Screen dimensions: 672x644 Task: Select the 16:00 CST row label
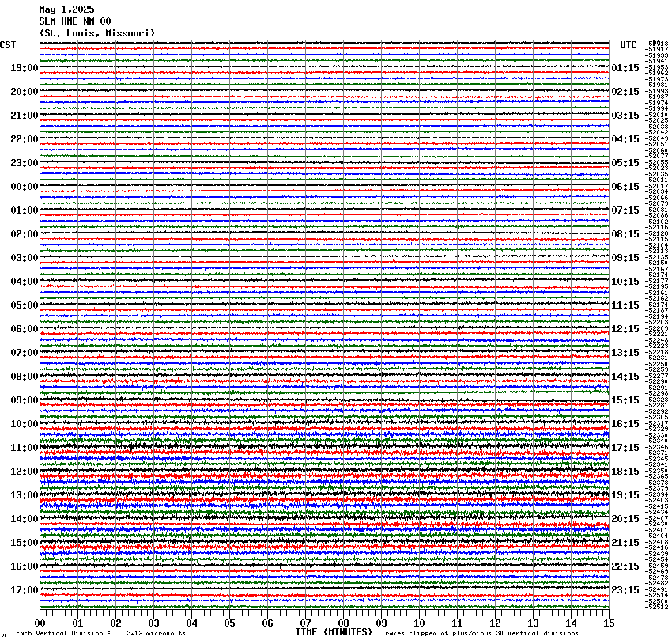coord(25,566)
